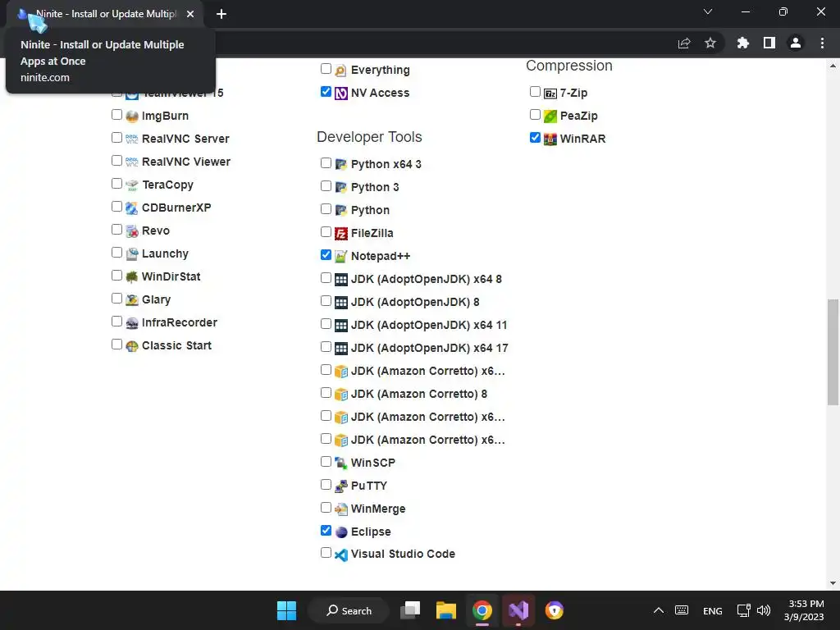Share this page via the share icon

[x=684, y=43]
